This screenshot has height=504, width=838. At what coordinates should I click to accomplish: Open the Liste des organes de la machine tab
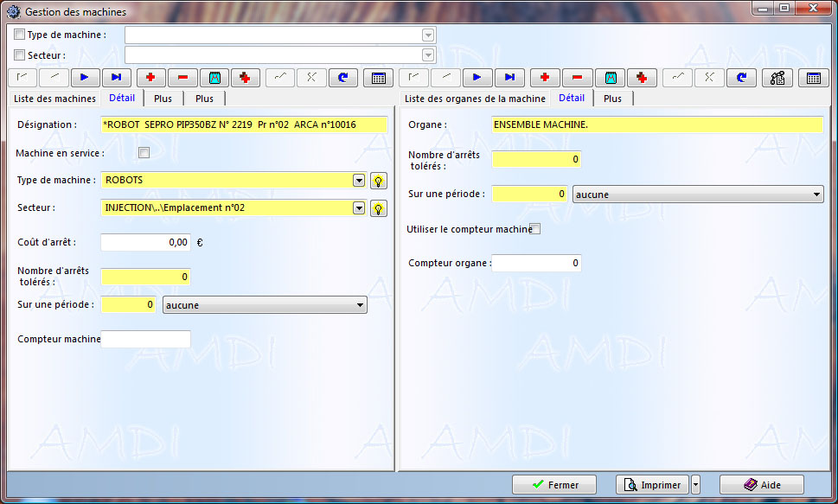click(476, 99)
